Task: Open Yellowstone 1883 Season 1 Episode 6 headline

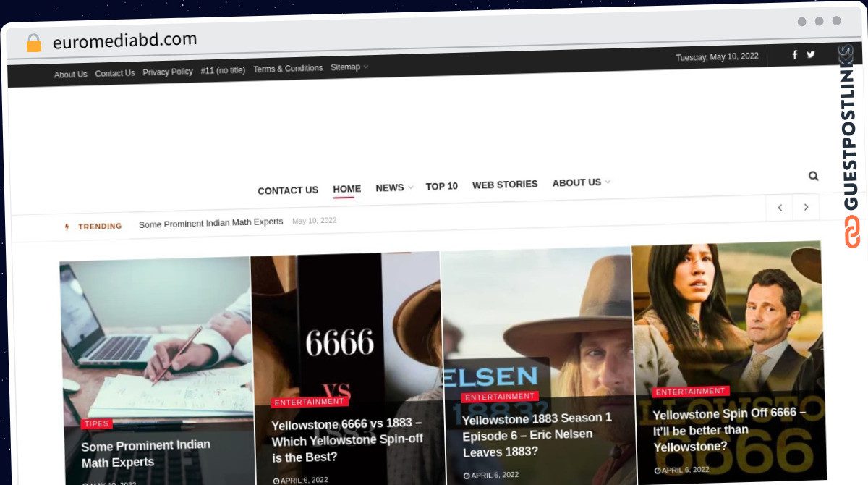Action: (x=537, y=435)
